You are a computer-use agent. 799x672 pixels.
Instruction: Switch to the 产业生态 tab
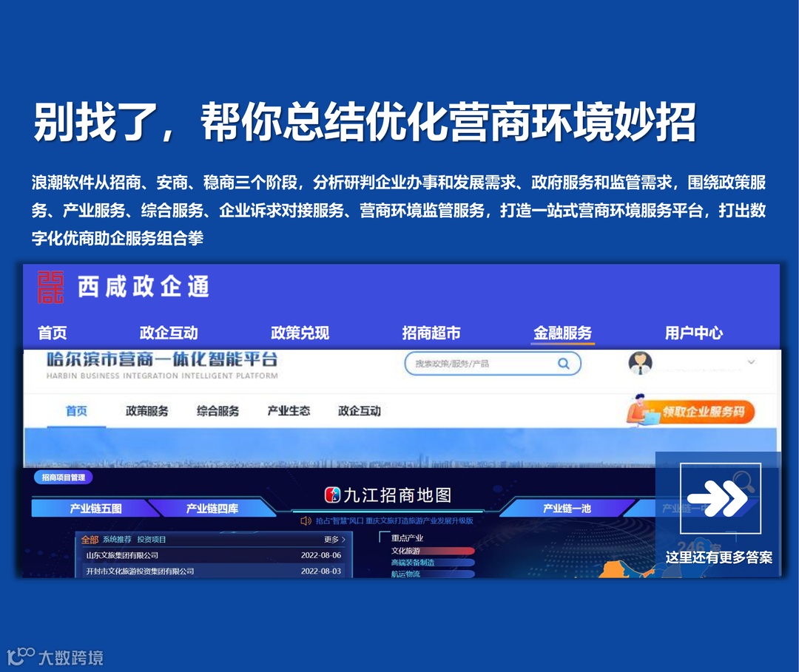(289, 411)
